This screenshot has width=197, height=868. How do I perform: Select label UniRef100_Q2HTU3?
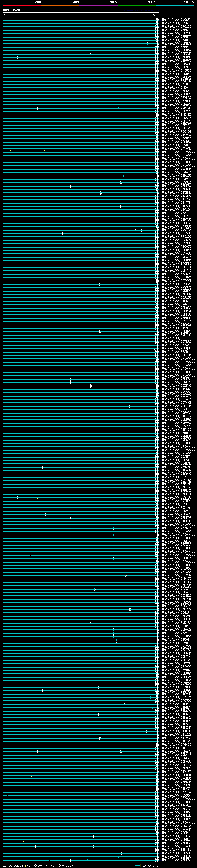tap(176, 220)
